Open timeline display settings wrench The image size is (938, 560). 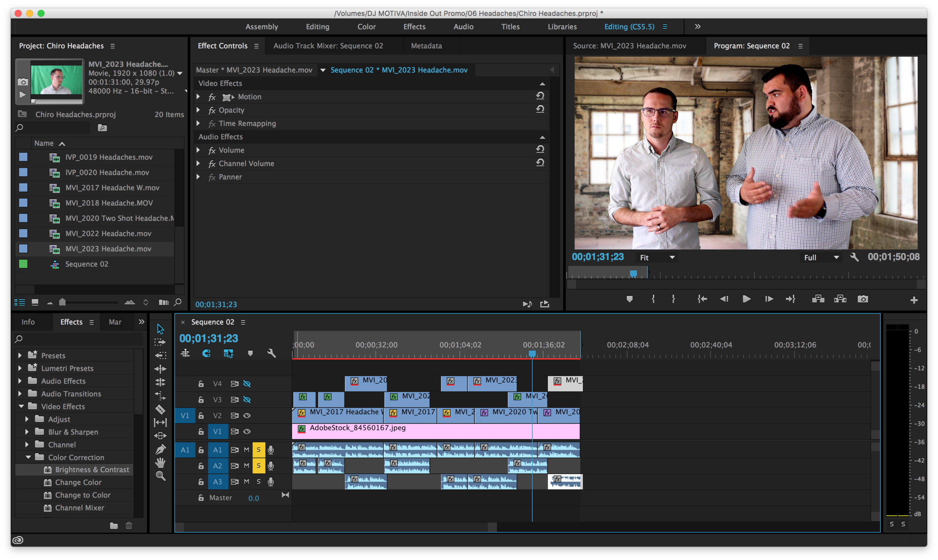pos(271,354)
